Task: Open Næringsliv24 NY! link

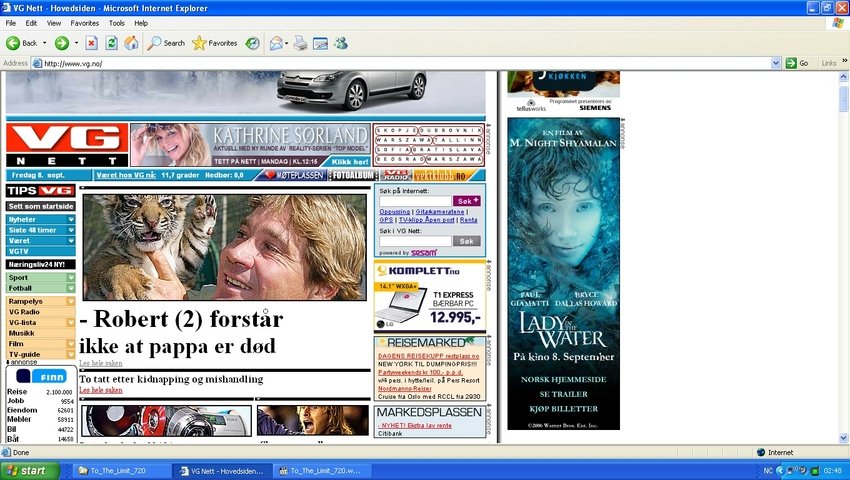Action: 41,264
